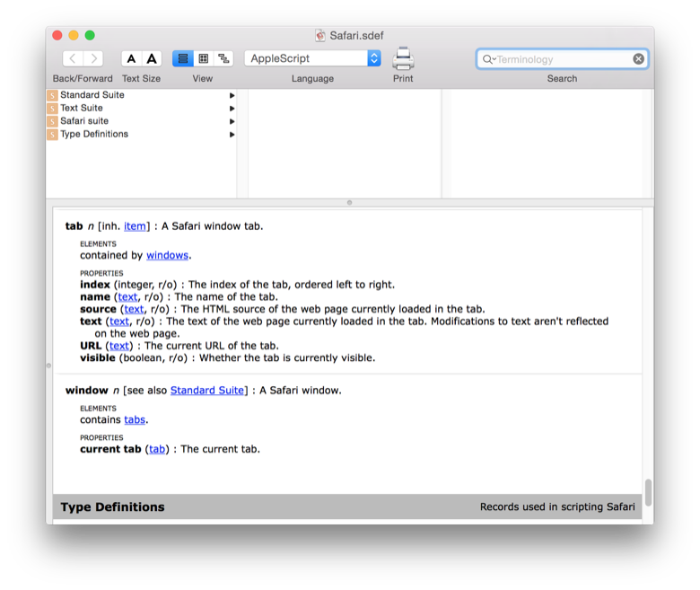This screenshot has height=590, width=700.
Task: Select Type Definitions in the browser
Action: coord(142,134)
